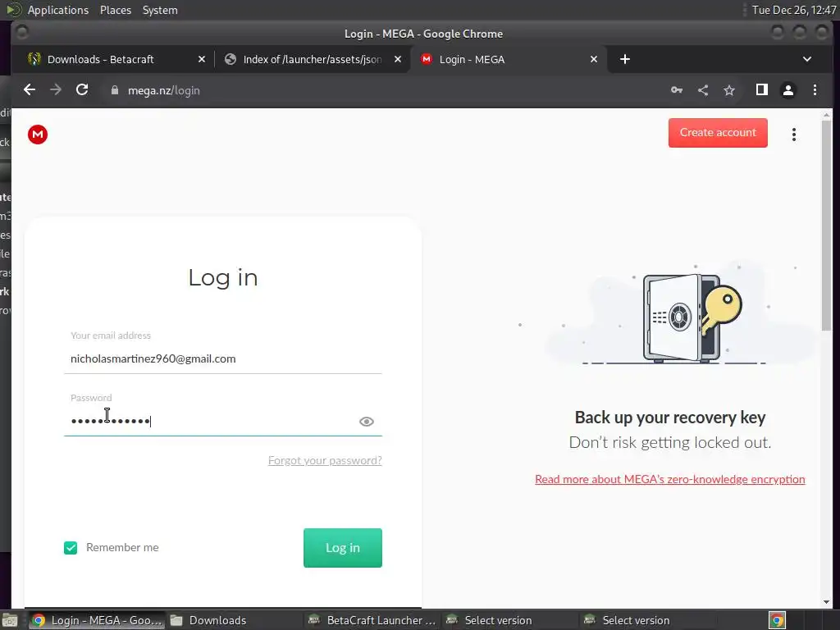Image resolution: width=840 pixels, height=630 pixels.
Task: Click the Remember me label
Action: (x=122, y=547)
